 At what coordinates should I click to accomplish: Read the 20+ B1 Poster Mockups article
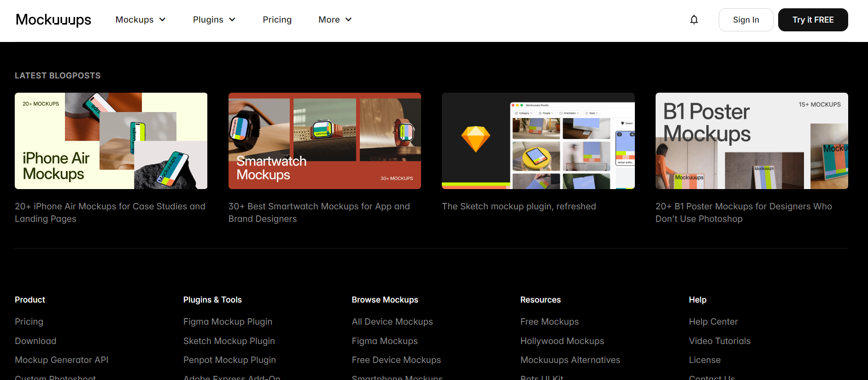point(744,213)
